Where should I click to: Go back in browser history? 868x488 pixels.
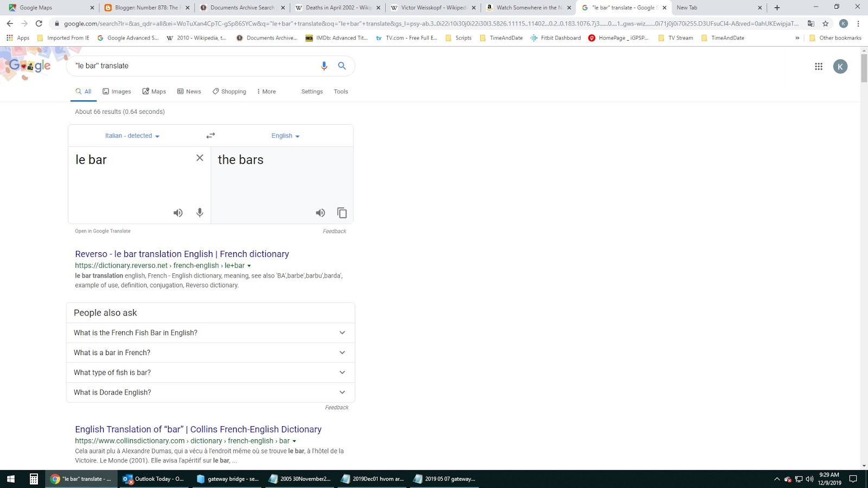[10, 23]
